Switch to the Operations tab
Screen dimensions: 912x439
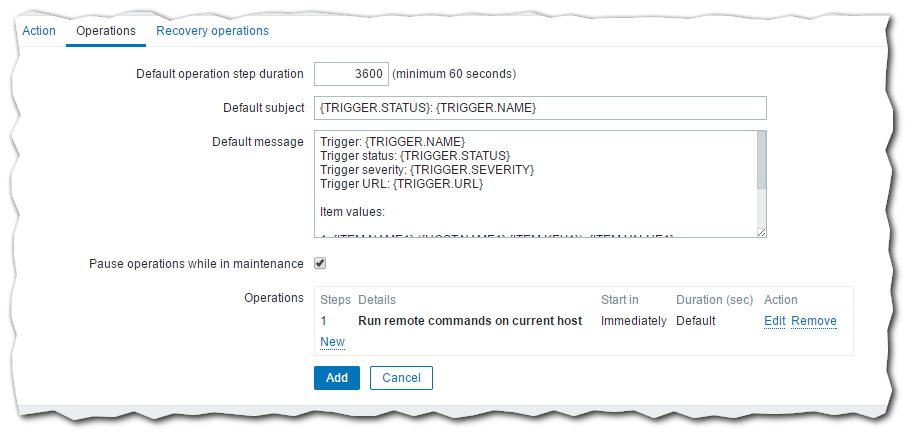click(106, 31)
